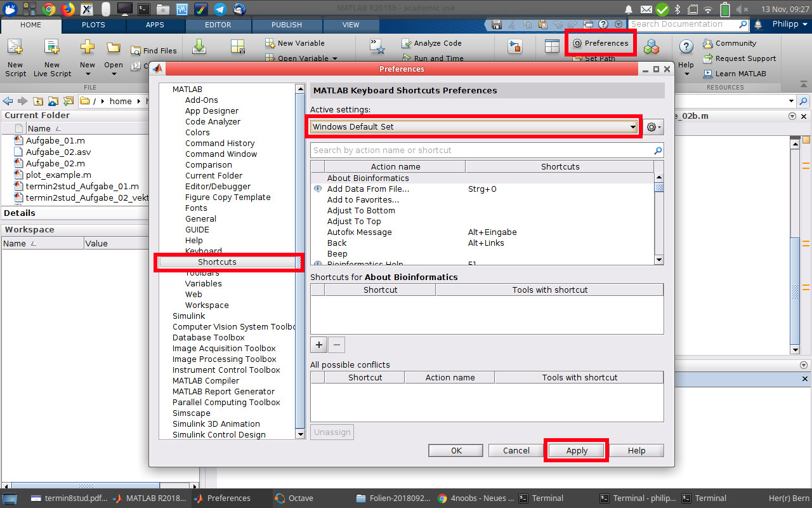Click the New Live Script icon
Screen dimensions: 812x508
click(x=52, y=48)
